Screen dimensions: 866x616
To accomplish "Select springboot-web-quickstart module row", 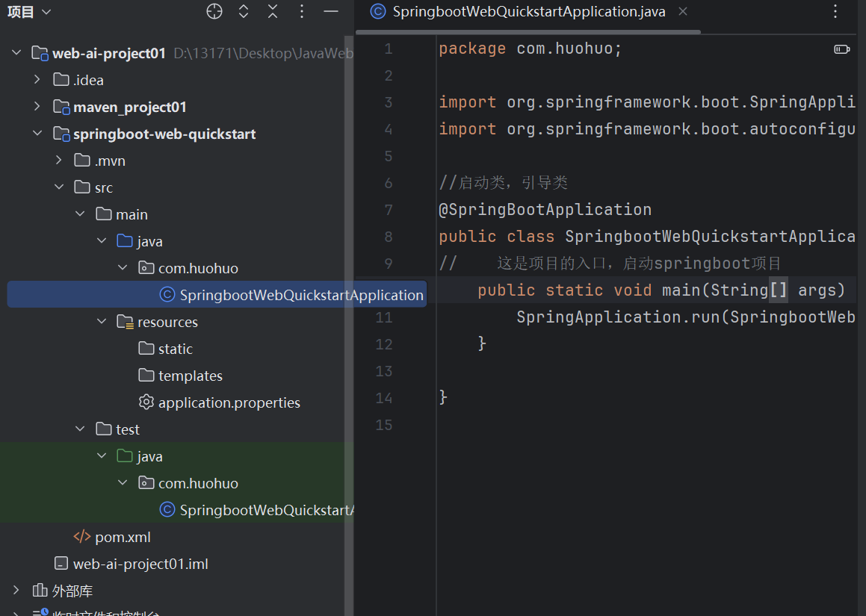I will [177, 134].
